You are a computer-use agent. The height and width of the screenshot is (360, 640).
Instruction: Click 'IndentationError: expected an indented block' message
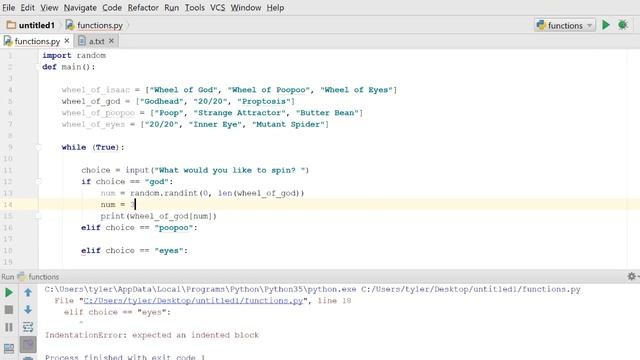pyautogui.click(x=152, y=335)
